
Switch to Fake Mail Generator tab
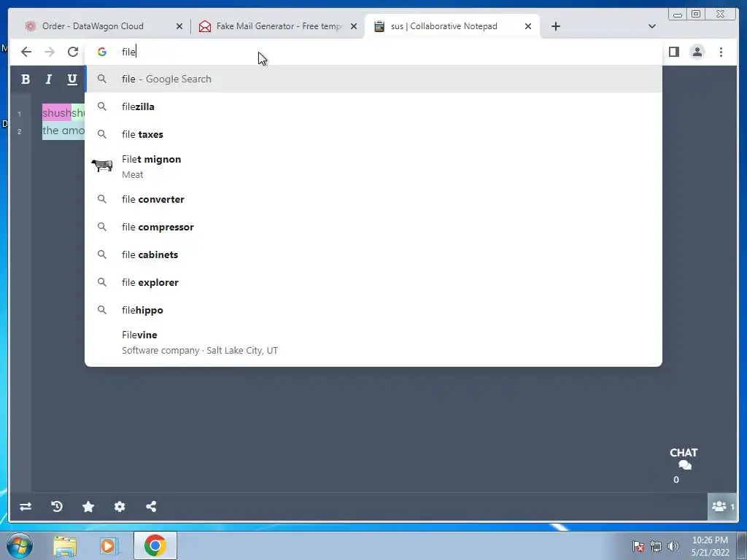click(x=279, y=26)
